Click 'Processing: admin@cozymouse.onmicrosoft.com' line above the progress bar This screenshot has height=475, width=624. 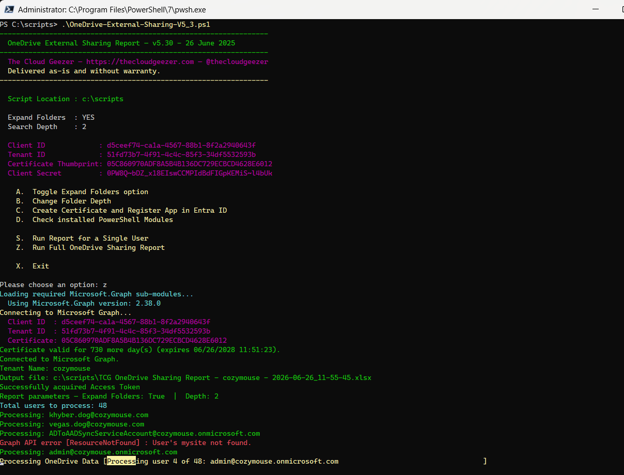click(x=88, y=452)
